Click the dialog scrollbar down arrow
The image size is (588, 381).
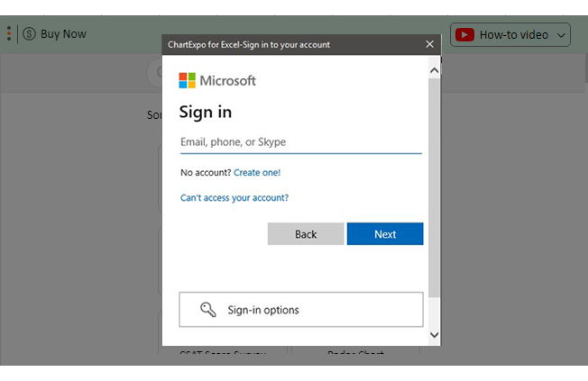tap(435, 334)
